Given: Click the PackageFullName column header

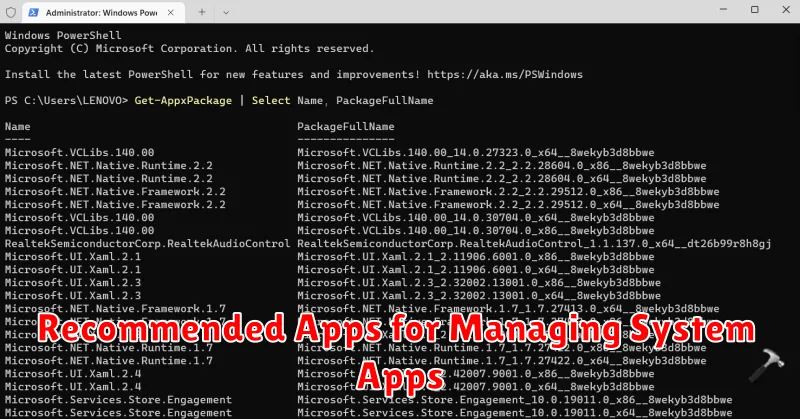Looking at the screenshot, I should tap(346, 127).
